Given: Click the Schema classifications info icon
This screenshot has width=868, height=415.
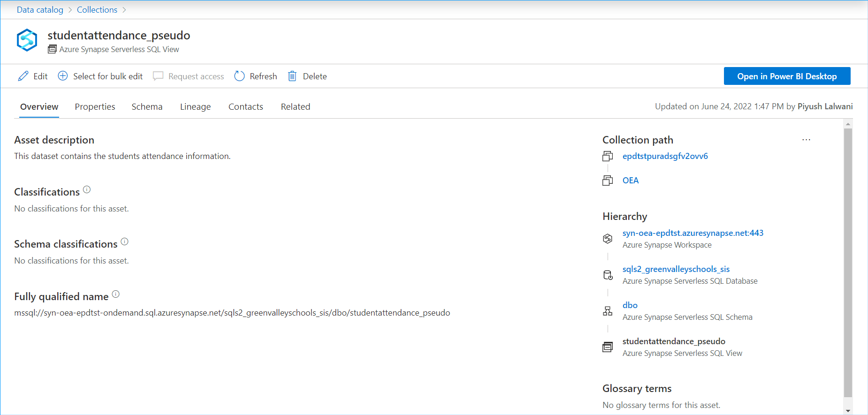Looking at the screenshot, I should (124, 241).
